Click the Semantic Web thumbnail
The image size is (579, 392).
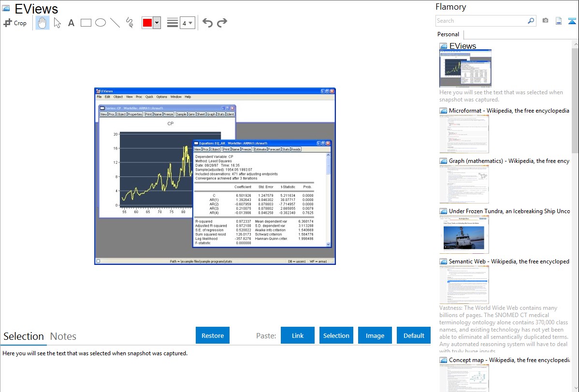(x=464, y=285)
